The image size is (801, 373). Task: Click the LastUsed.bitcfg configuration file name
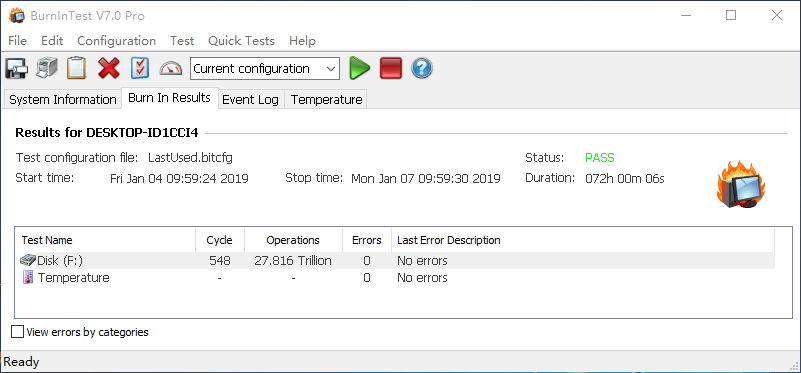pos(190,158)
